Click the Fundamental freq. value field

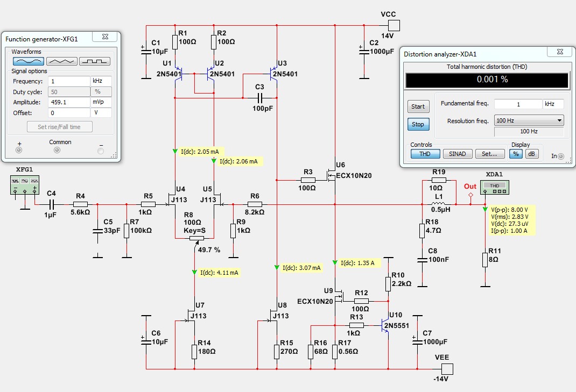click(518, 104)
